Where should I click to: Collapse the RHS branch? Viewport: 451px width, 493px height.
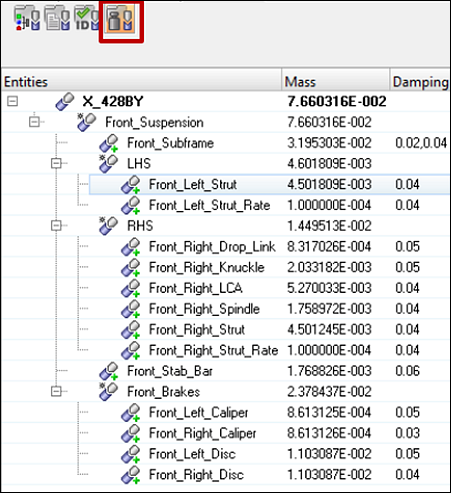coord(56,226)
